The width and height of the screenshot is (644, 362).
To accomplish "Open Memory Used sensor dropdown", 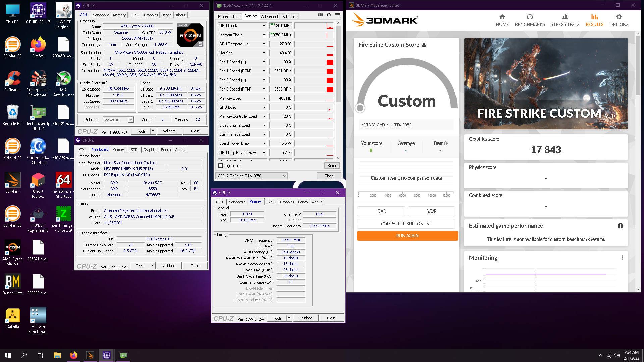I will coord(264,98).
